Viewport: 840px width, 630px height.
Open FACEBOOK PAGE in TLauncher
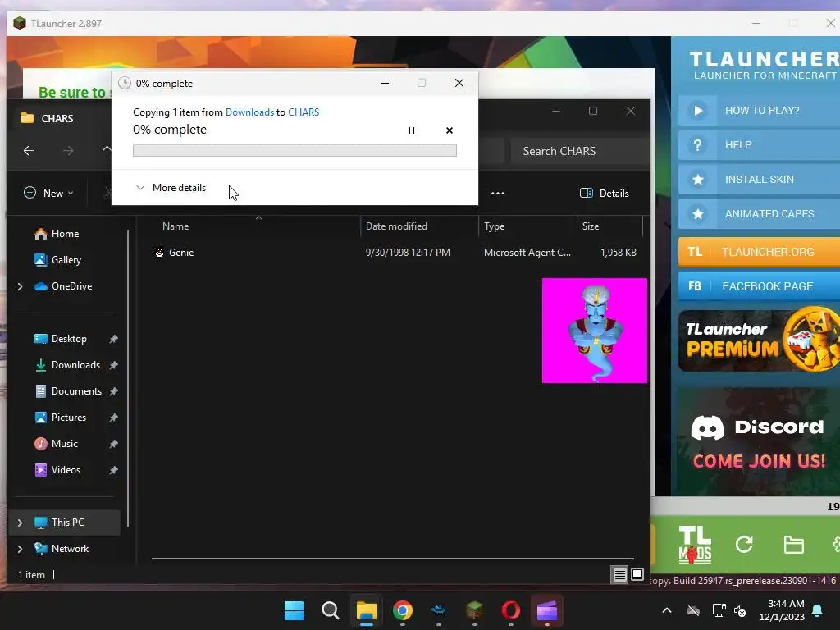(x=759, y=286)
